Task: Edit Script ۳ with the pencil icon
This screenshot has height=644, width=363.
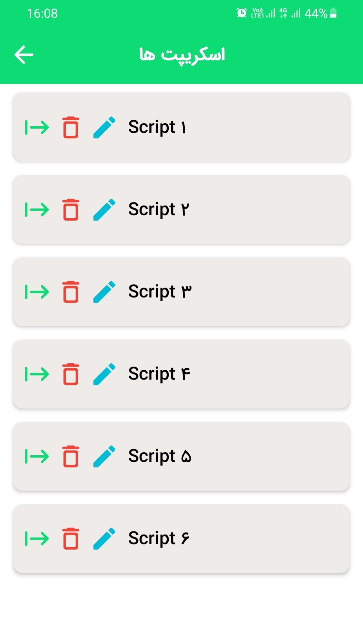Action: tap(104, 292)
